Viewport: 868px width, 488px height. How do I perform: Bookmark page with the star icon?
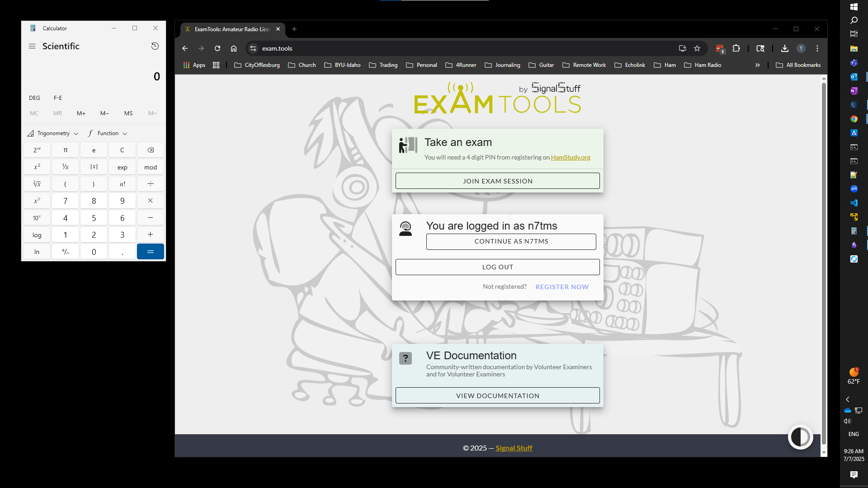[697, 48]
